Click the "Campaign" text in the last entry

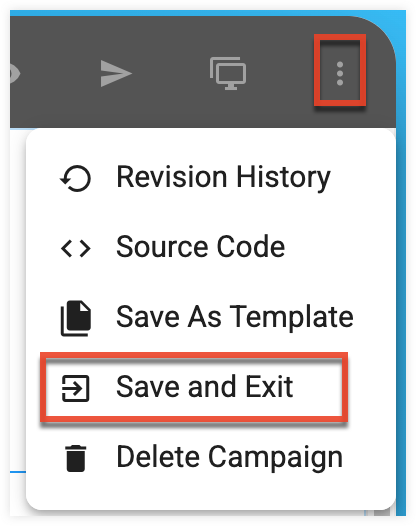[275, 458]
